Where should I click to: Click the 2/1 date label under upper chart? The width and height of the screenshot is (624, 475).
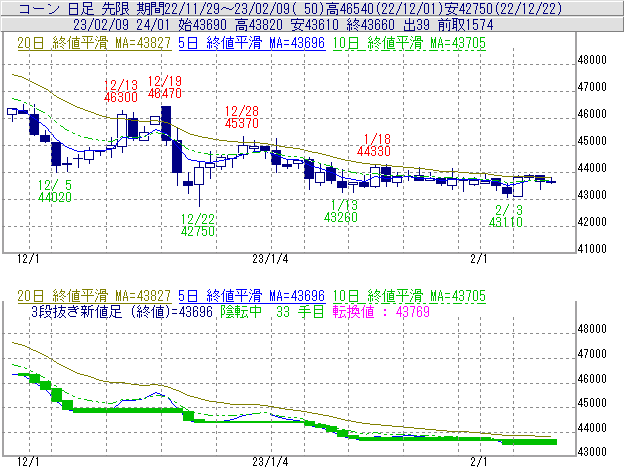(x=478, y=259)
